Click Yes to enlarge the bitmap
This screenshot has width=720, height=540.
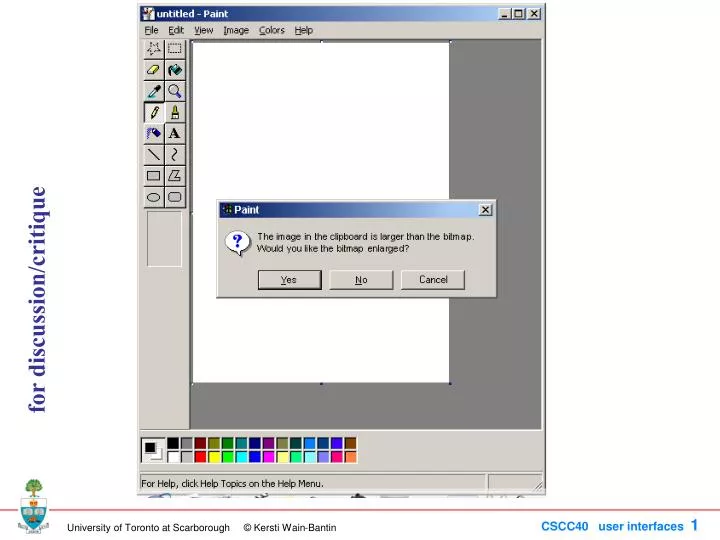289,280
